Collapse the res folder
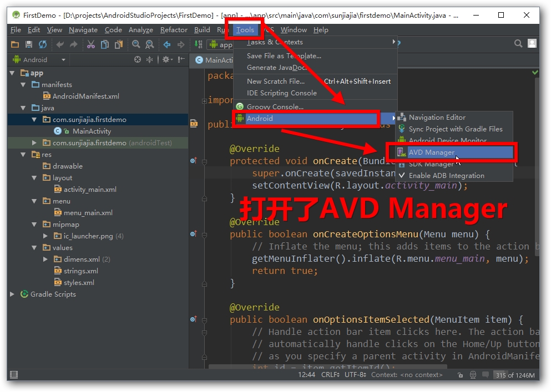This screenshot has height=392, width=551. click(23, 155)
